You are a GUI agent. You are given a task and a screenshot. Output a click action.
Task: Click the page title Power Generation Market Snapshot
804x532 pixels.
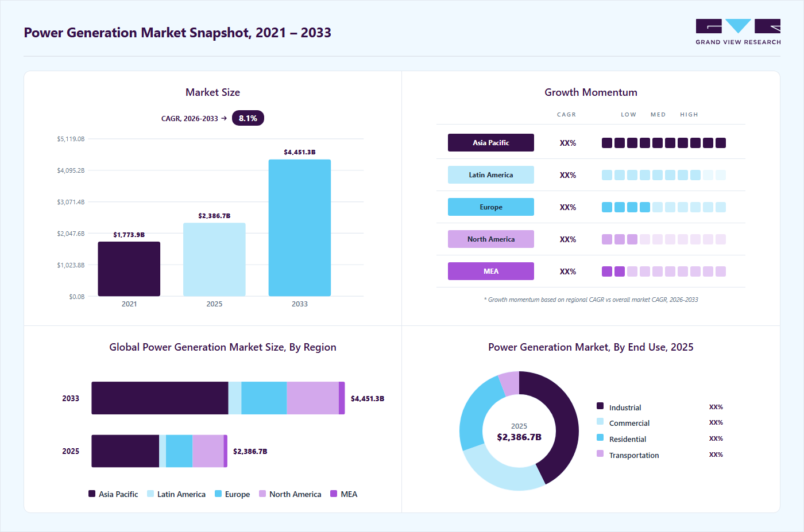tap(177, 33)
